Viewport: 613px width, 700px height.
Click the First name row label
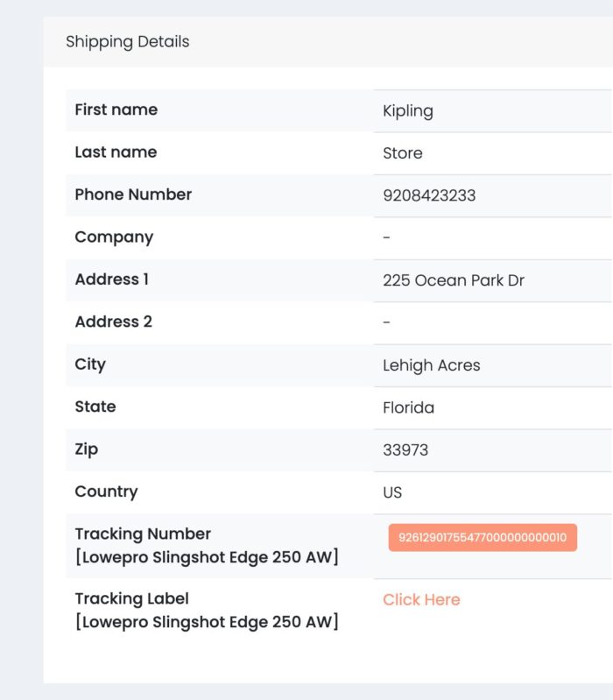(116, 110)
